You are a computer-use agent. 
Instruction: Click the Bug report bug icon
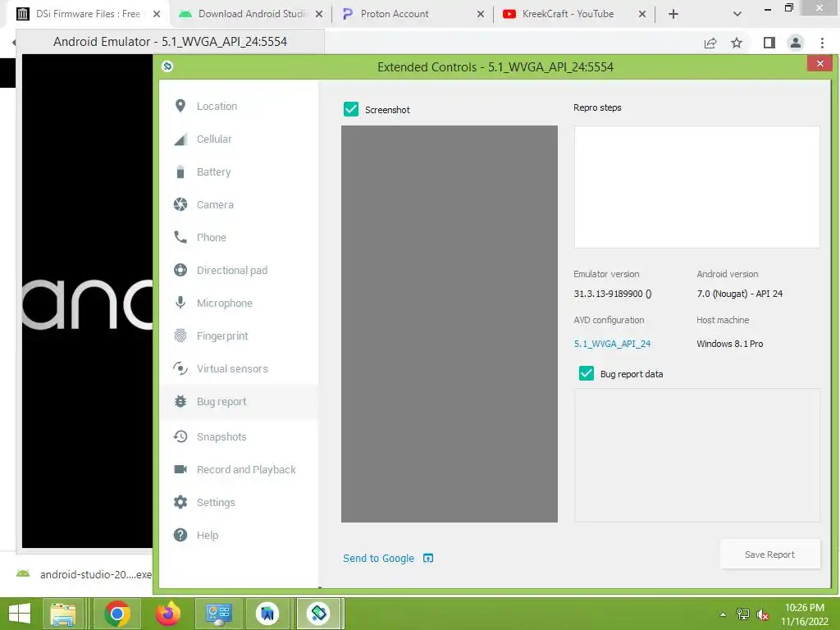pyautogui.click(x=180, y=401)
